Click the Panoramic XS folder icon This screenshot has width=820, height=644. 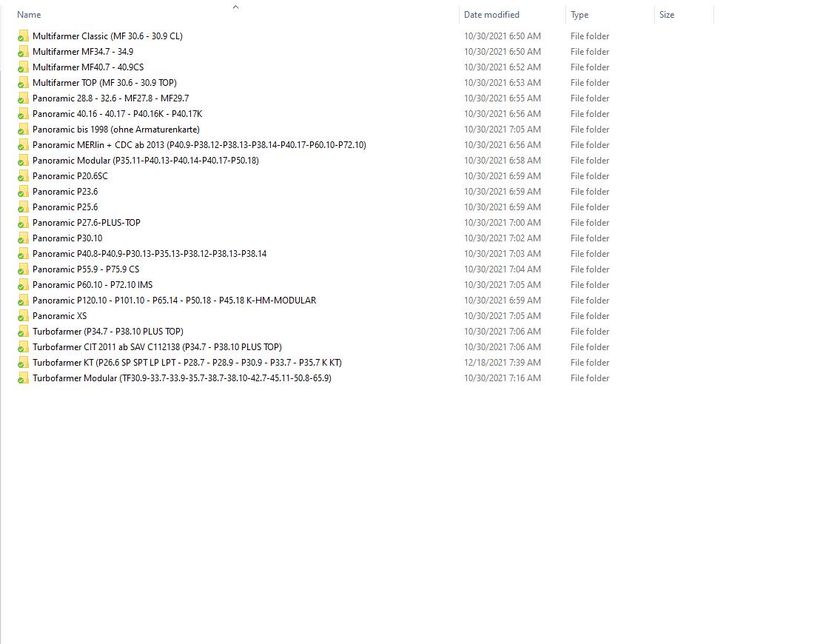tap(23, 316)
